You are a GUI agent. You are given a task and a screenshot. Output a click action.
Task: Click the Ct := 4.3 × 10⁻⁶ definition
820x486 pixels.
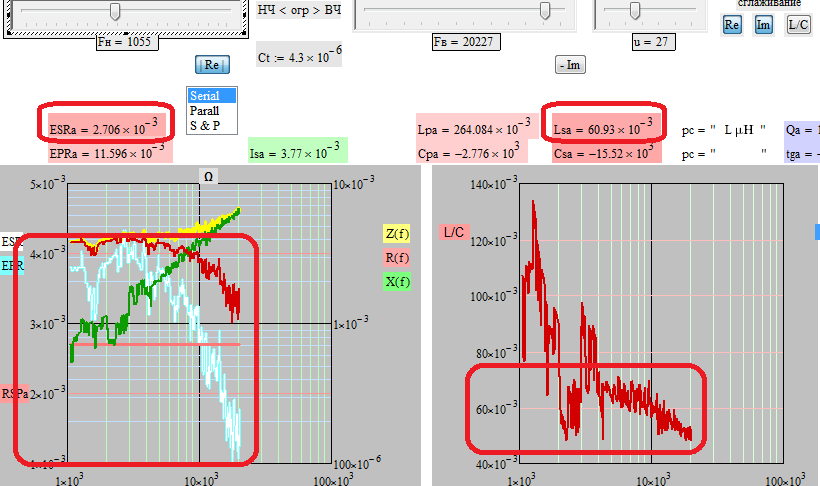[x=299, y=54]
